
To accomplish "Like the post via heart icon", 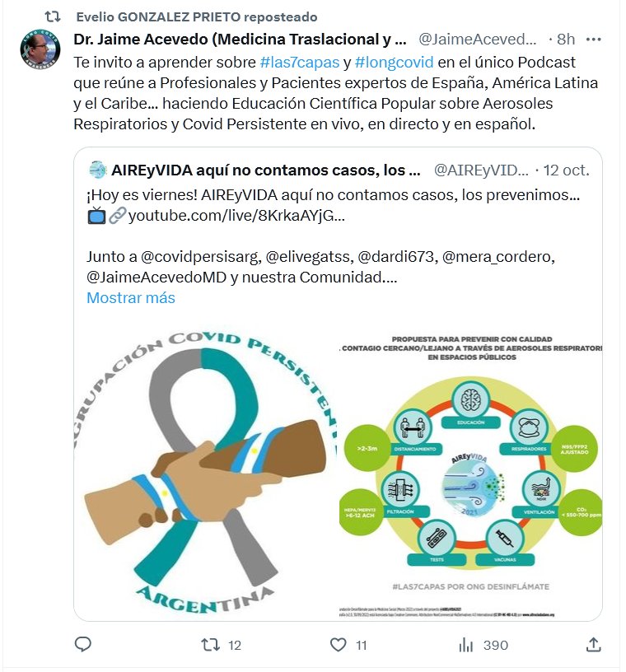I will pyautogui.click(x=338, y=645).
